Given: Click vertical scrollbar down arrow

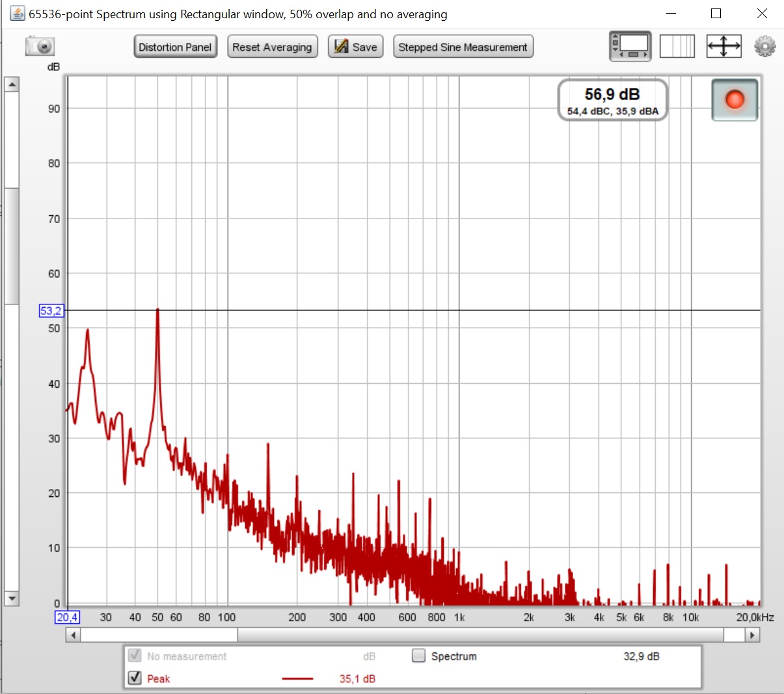Looking at the screenshot, I should point(12,598).
